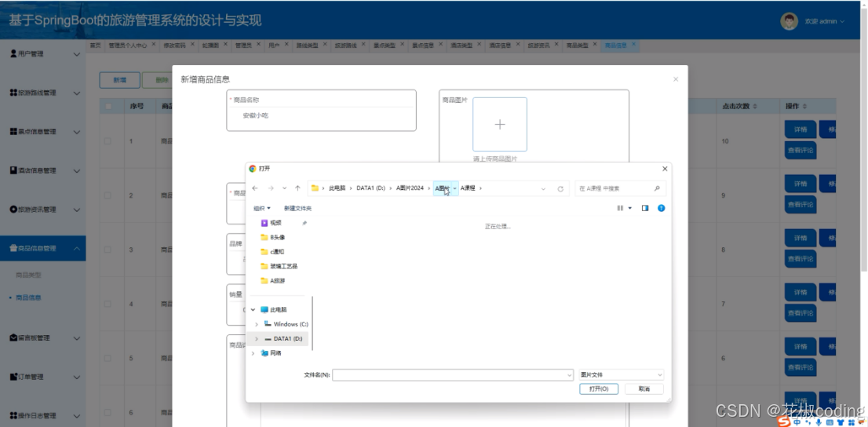Click the 取消 button in file dialog
Viewport: 868px width, 427px height.
(x=644, y=389)
